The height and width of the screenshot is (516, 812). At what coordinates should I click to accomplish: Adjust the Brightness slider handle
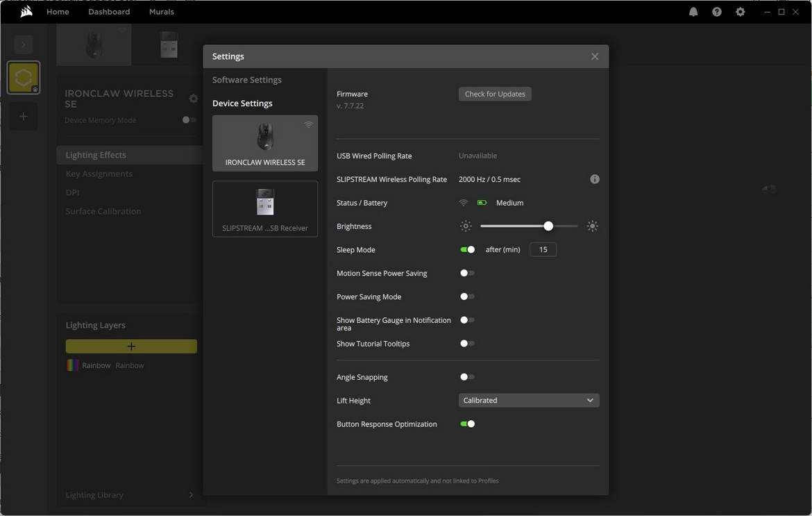[548, 226]
